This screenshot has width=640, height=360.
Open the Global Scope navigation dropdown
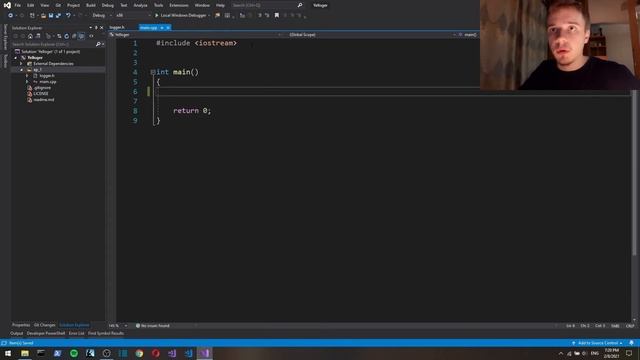[371, 35]
